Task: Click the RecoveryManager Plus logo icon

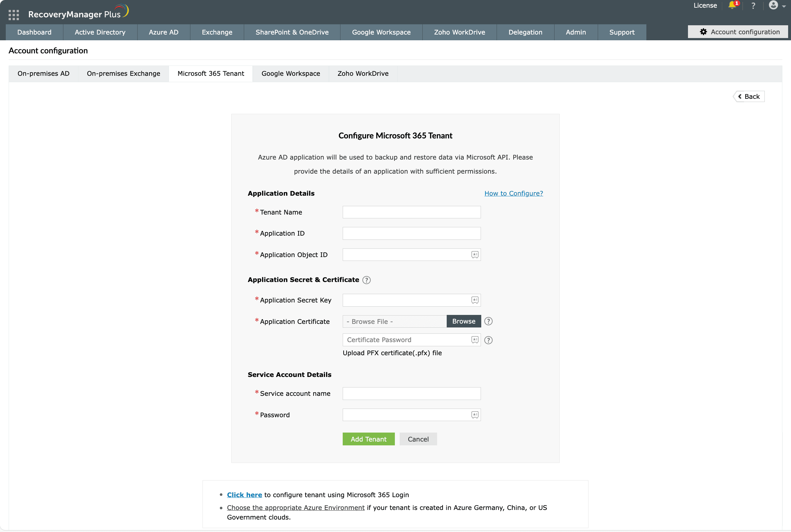Action: coord(125,11)
